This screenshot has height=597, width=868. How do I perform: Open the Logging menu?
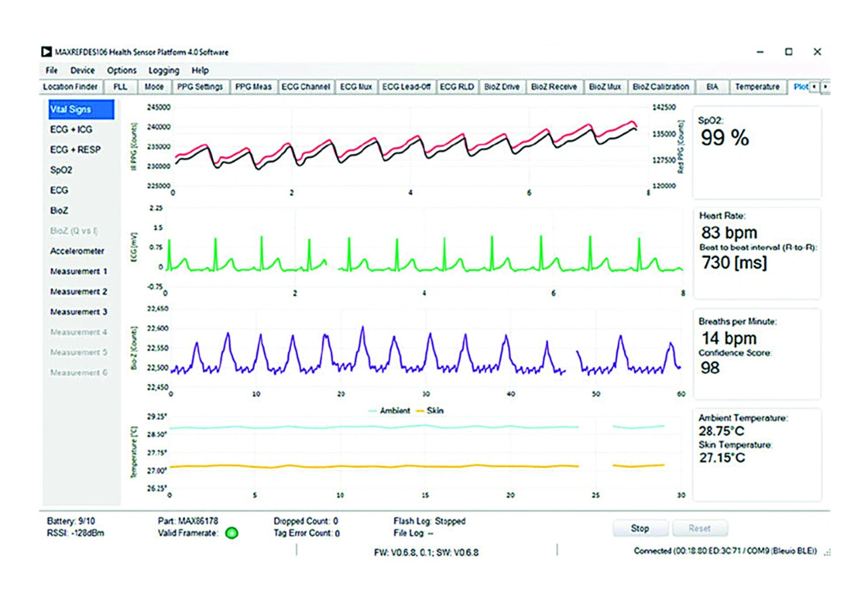coord(163,71)
